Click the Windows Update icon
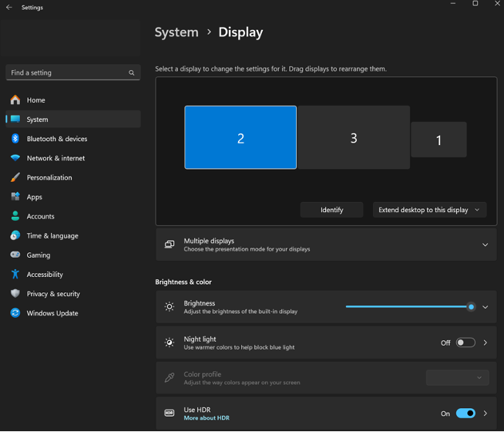504x432 pixels. pyautogui.click(x=15, y=313)
